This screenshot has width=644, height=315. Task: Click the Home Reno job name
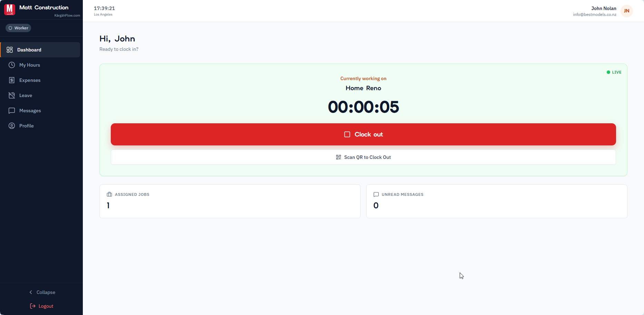coord(363,88)
